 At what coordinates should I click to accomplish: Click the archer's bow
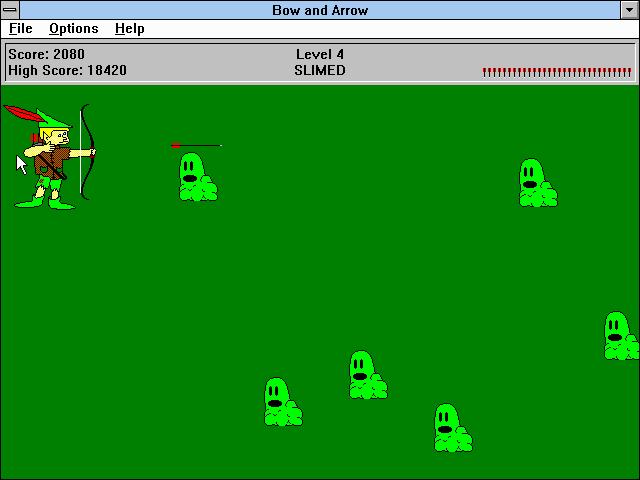pos(87,152)
